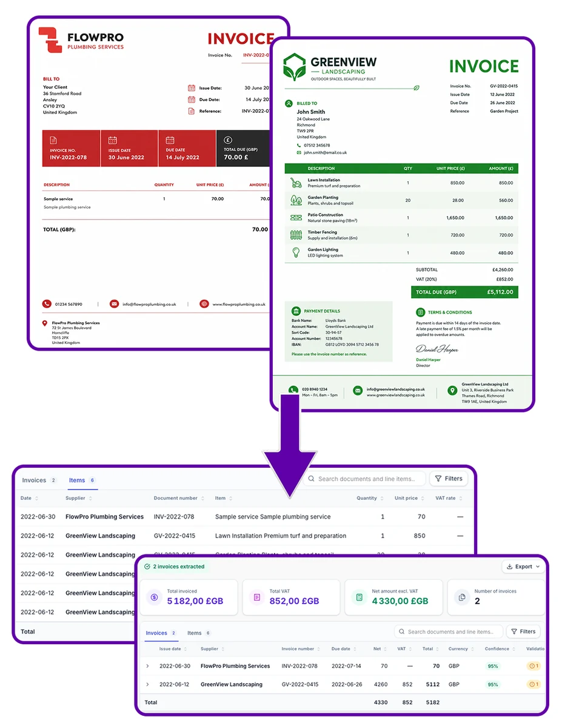The height and width of the screenshot is (728, 562).
Task: Click the 95% confidence badge in GreenView row
Action: point(493,684)
